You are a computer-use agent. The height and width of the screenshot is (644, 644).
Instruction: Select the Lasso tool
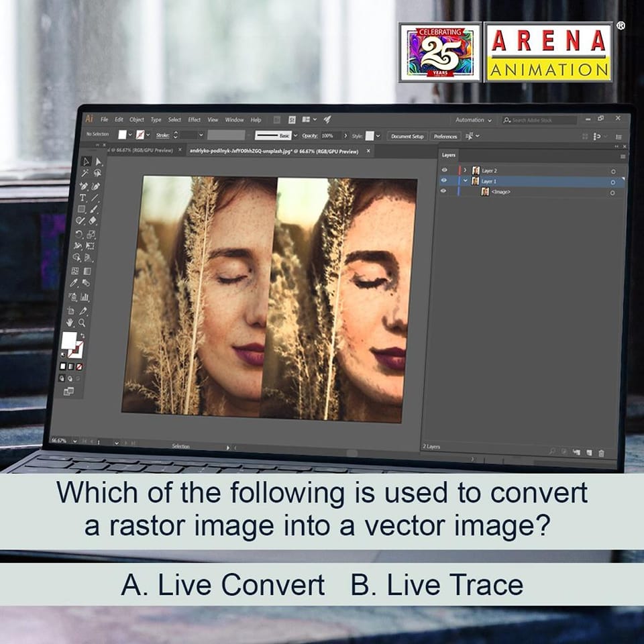tap(97, 173)
